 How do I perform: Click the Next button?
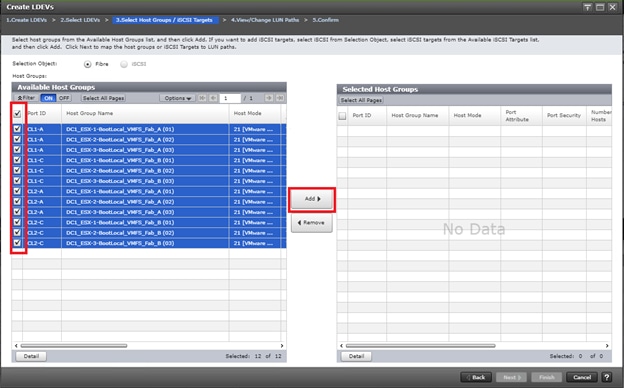tap(511, 377)
